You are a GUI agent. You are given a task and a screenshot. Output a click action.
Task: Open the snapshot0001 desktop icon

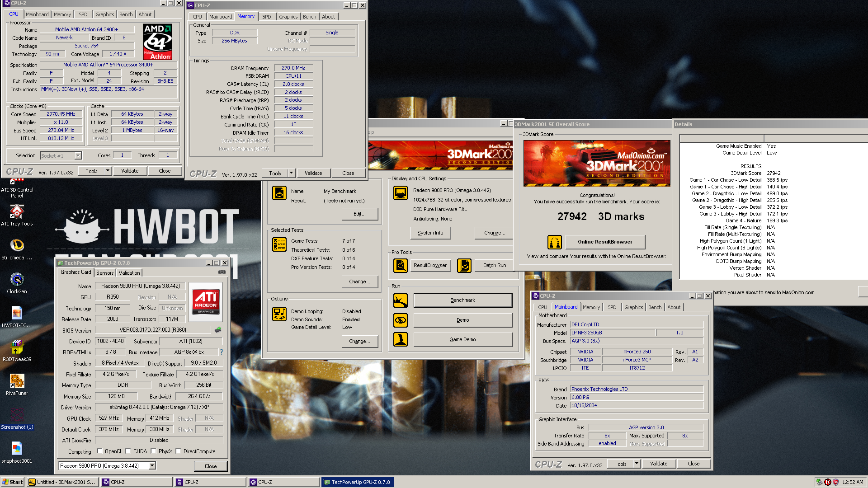[17, 453]
